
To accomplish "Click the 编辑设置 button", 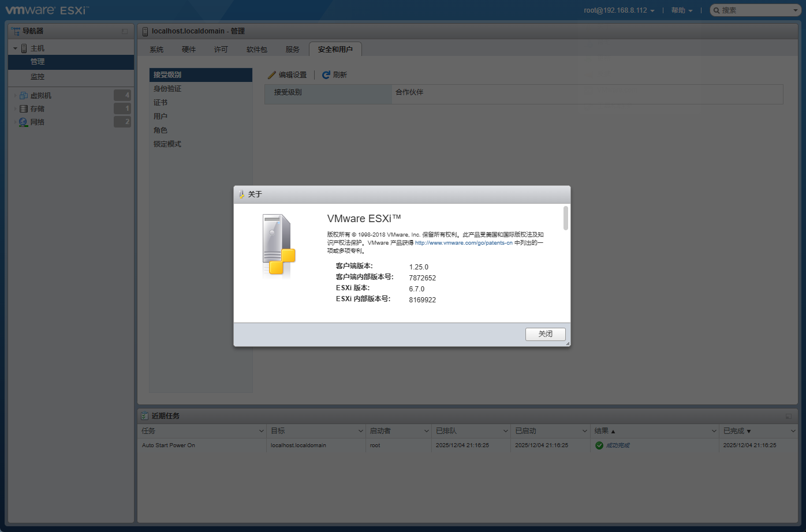I will click(x=288, y=75).
